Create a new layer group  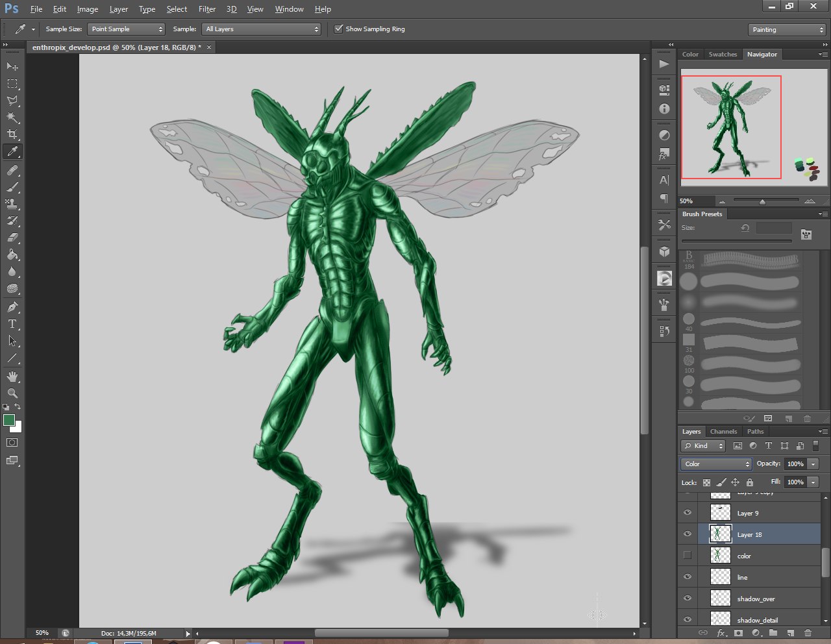coord(773,633)
